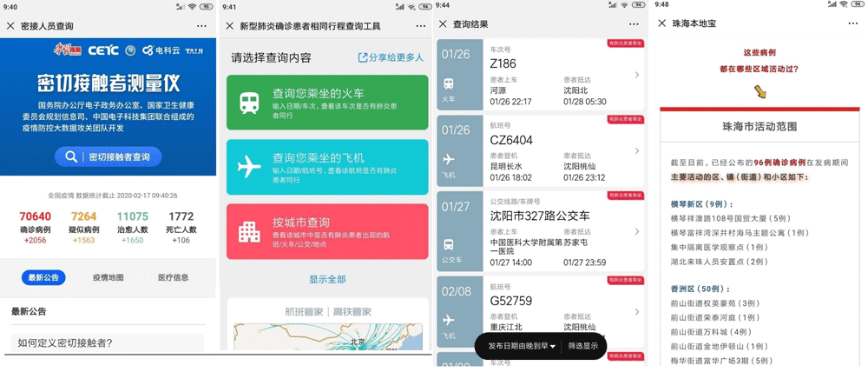Click the 电科云 logo in the banner
The height and width of the screenshot is (372, 868).
tap(160, 50)
